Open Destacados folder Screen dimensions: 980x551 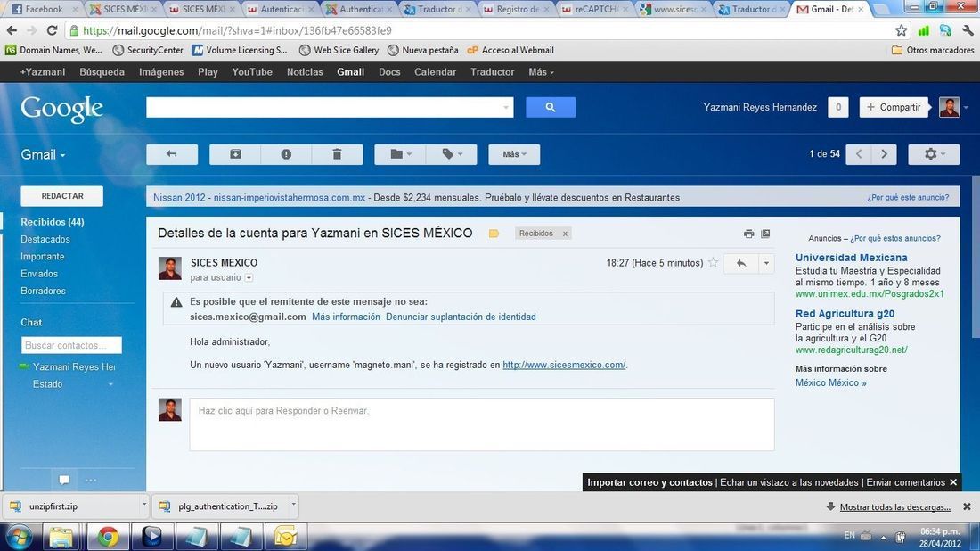pos(45,239)
